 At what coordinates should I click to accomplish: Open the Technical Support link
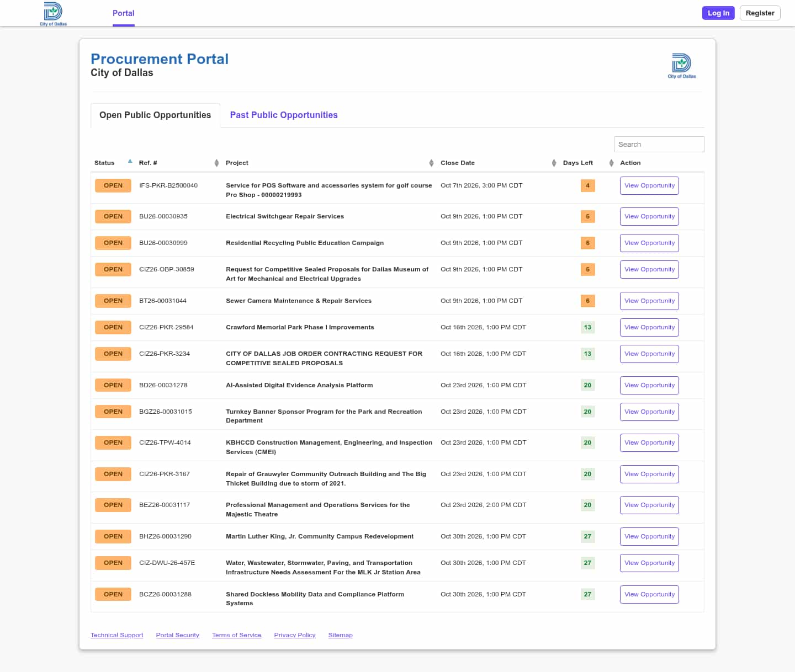(116, 635)
